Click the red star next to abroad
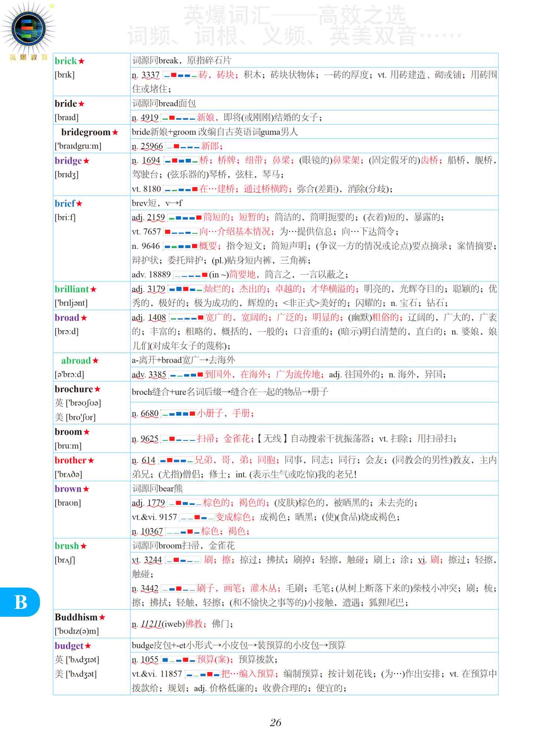Screen dimensions: 557x756 point(95,361)
